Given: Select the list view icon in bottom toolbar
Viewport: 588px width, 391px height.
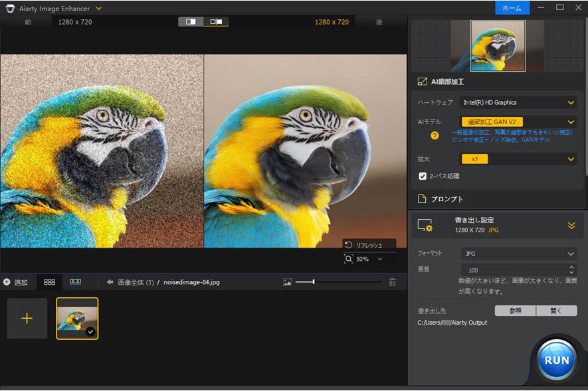Looking at the screenshot, I should (74, 281).
